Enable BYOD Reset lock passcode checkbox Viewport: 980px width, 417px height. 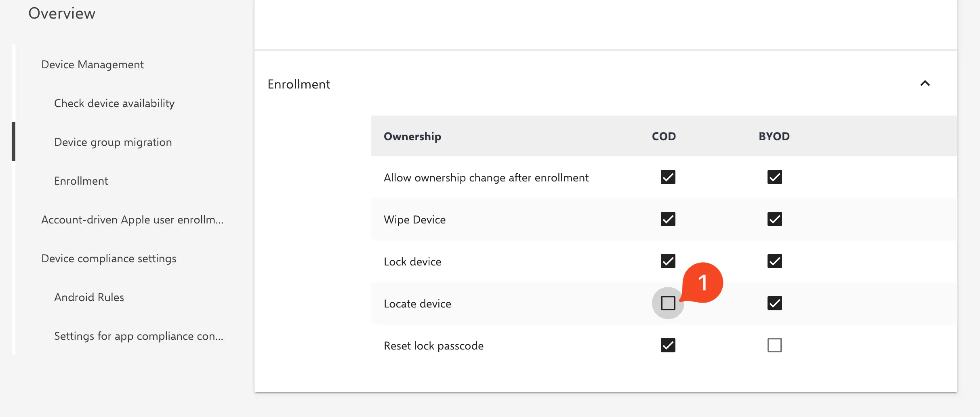[x=774, y=345]
